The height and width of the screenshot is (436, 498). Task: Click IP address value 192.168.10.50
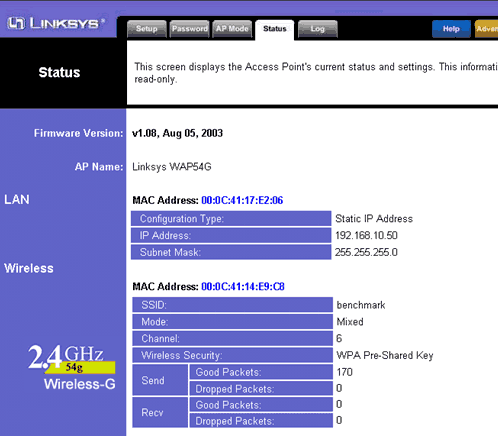point(366,236)
